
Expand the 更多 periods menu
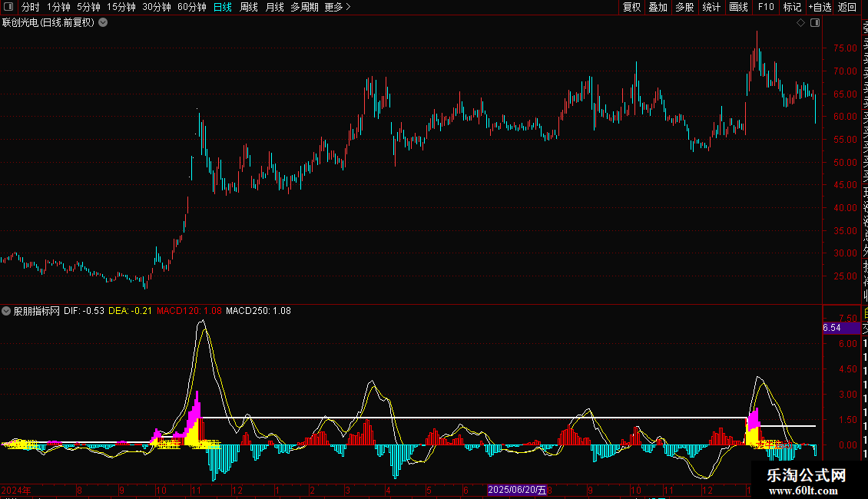(337, 7)
